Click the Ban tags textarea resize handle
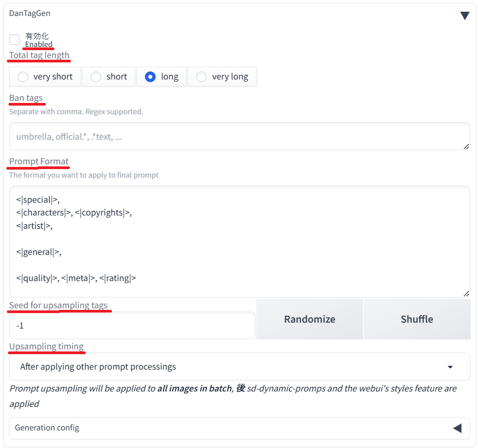Image resolution: width=478 pixels, height=448 pixels. (x=466, y=146)
